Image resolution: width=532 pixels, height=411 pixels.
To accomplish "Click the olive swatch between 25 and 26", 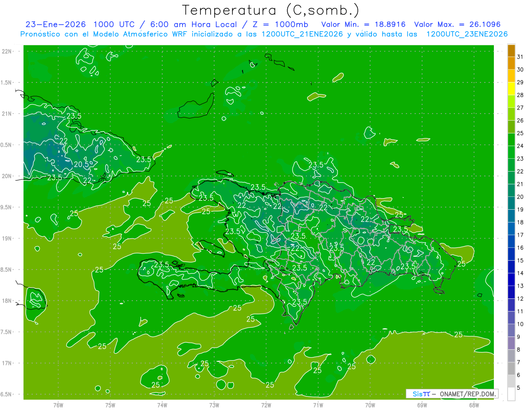I will point(511,127).
